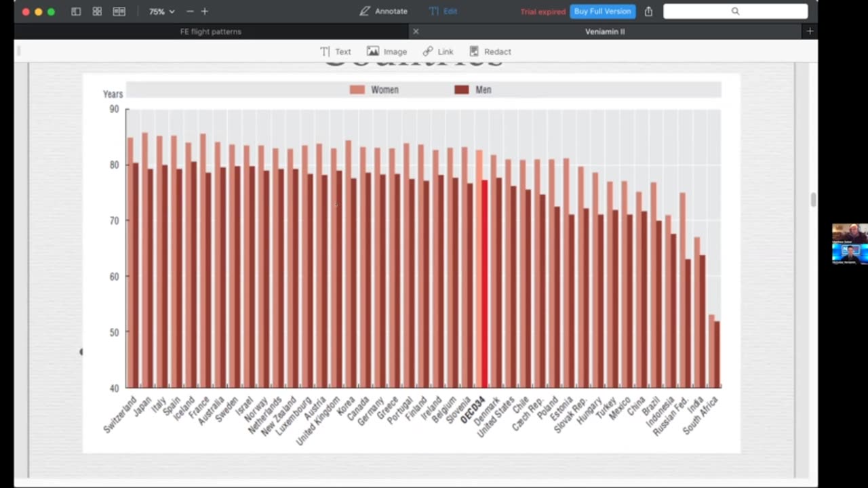Image resolution: width=868 pixels, height=488 pixels.
Task: Click the 90 value on y-axis
Action: (x=113, y=109)
